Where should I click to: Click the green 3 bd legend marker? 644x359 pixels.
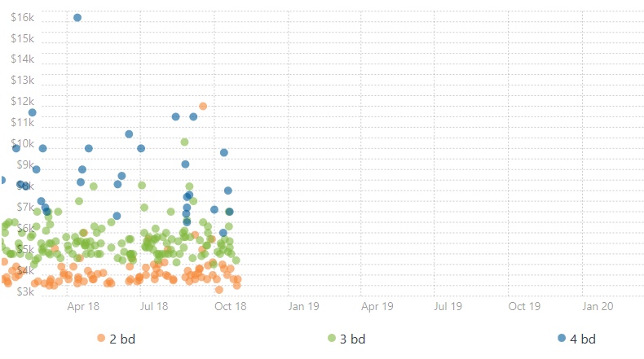[332, 339]
